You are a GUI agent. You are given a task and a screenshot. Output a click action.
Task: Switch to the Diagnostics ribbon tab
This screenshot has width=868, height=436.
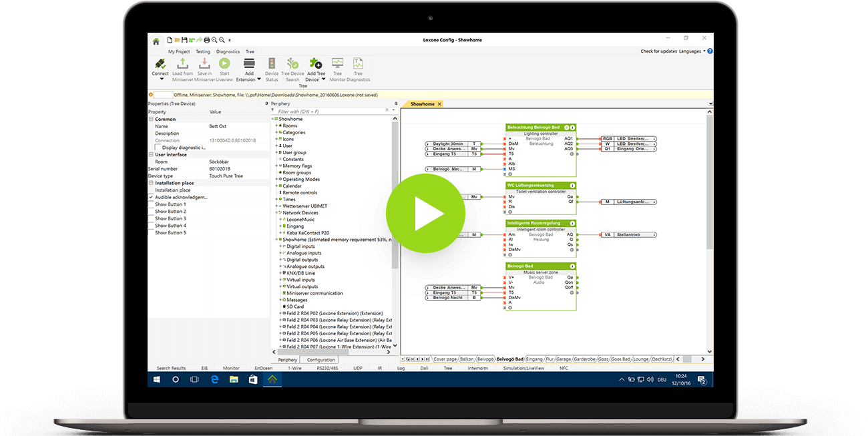[x=228, y=51]
